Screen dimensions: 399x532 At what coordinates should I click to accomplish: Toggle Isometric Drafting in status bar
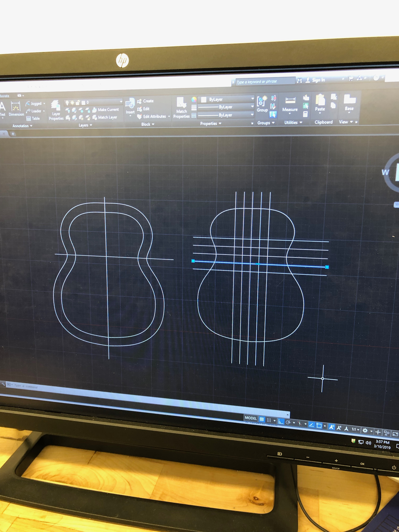point(299,423)
